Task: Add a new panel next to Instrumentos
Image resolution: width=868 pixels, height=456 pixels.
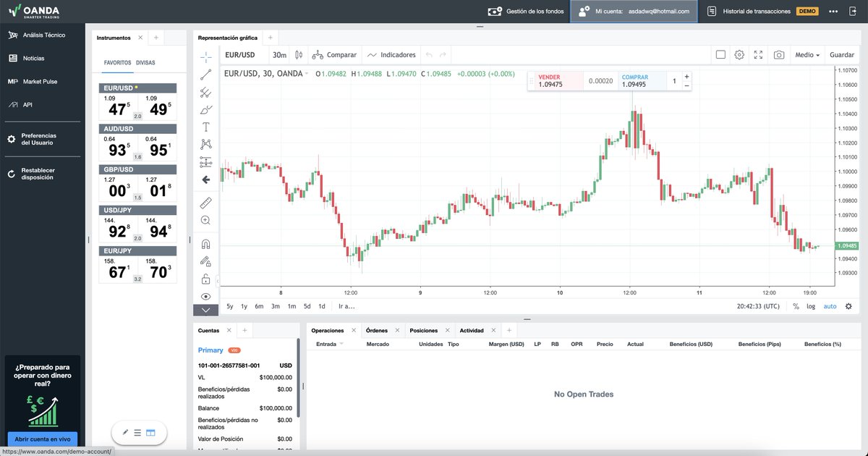Action: tap(156, 37)
